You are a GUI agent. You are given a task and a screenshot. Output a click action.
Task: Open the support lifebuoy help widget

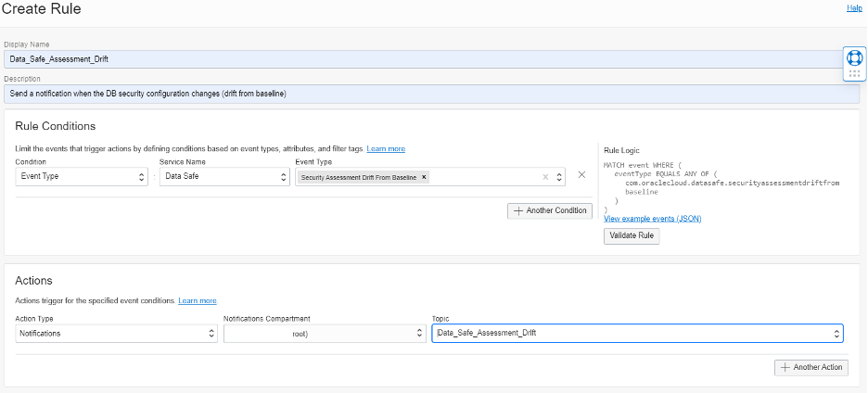pos(854,57)
